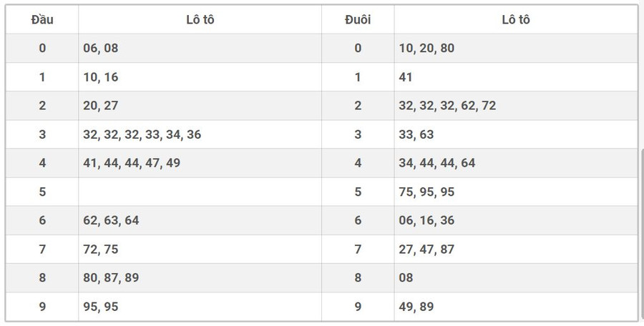Click the 'Đầu' column header

click(42, 19)
